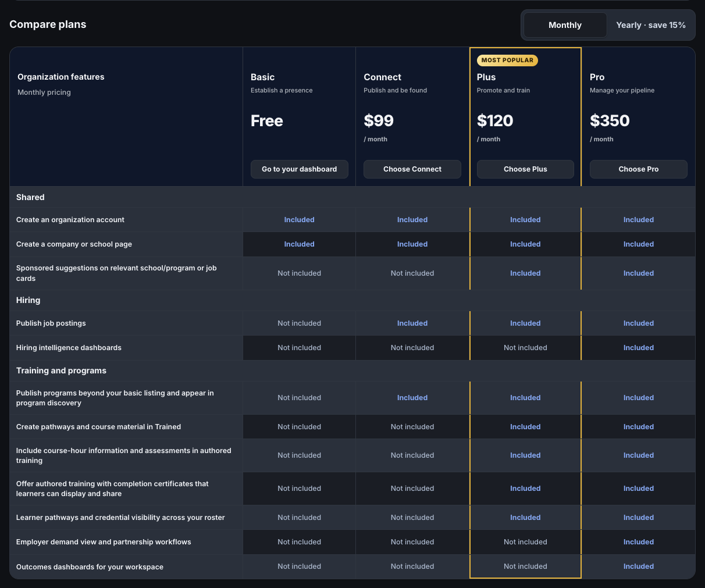Click Plus cell for authored training certificates
This screenshot has height=588, width=705.
point(525,489)
